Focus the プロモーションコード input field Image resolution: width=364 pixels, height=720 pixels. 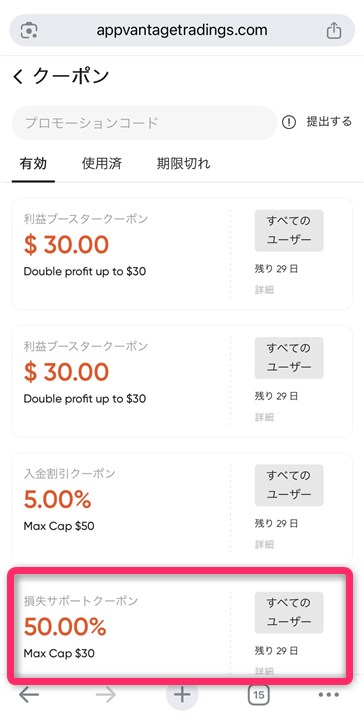coord(144,123)
